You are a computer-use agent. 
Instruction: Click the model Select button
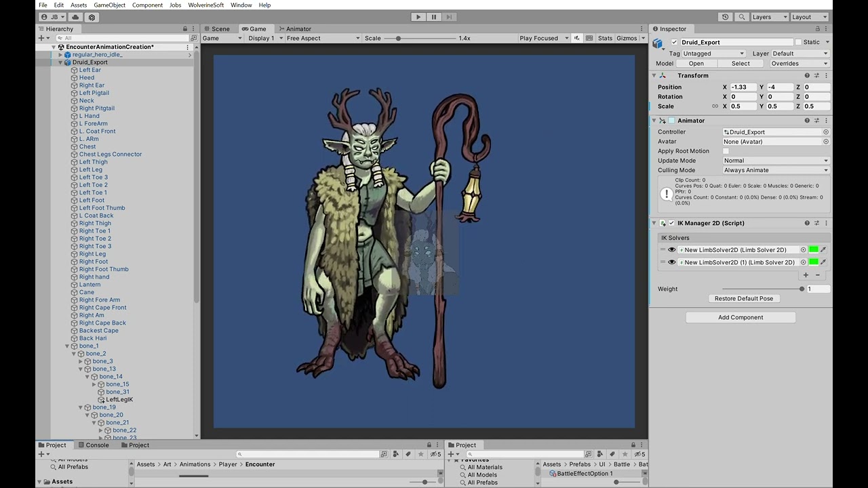tap(741, 63)
